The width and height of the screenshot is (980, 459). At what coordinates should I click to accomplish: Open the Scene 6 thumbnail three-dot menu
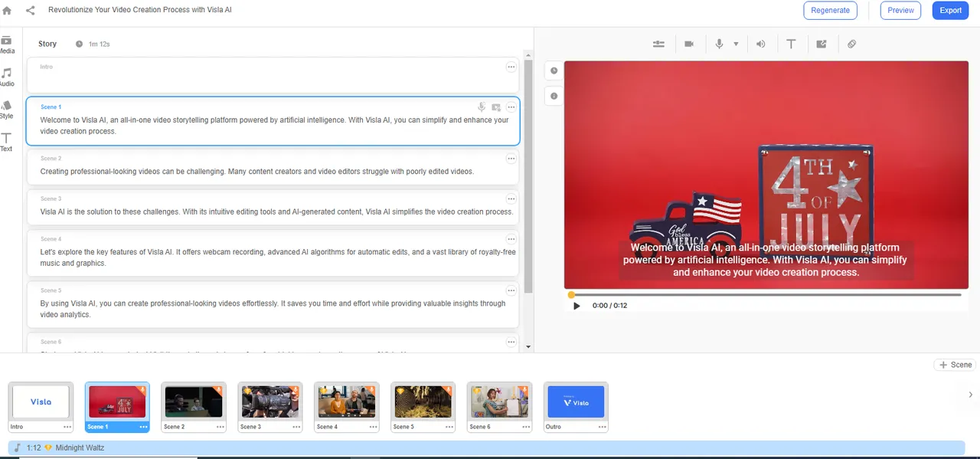tap(527, 427)
